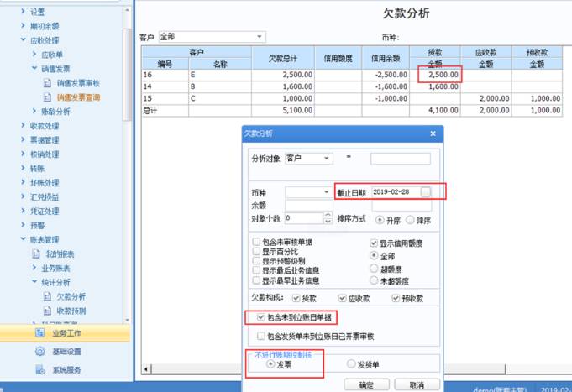Expand the 期初余额 tree node
This screenshot has height=392, width=572.
(x=23, y=25)
